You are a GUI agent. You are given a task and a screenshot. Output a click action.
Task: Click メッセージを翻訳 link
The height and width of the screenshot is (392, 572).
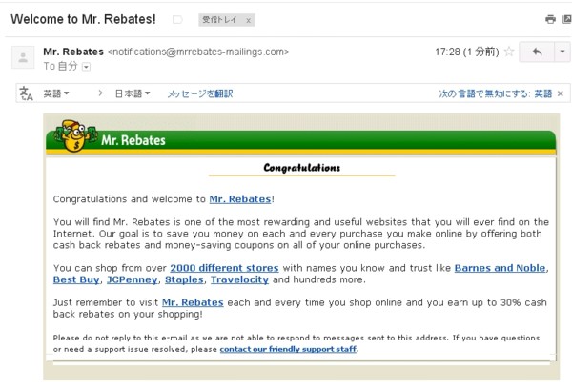[199, 93]
